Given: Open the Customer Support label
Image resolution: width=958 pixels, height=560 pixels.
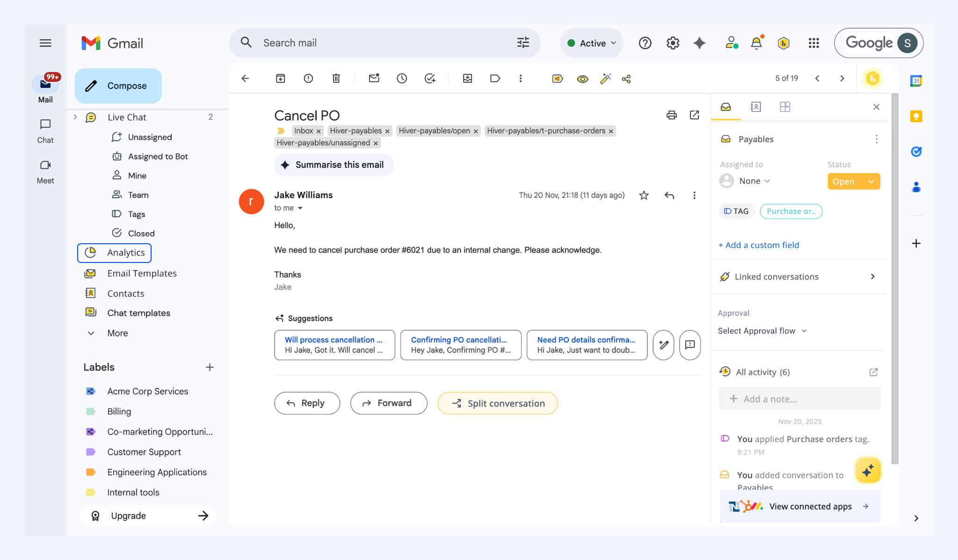Looking at the screenshot, I should pos(144,452).
